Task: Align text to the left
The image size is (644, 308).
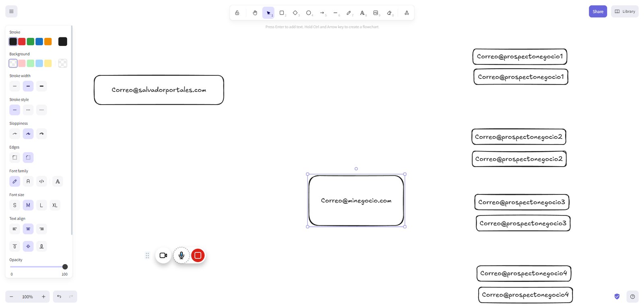Action: point(15,229)
